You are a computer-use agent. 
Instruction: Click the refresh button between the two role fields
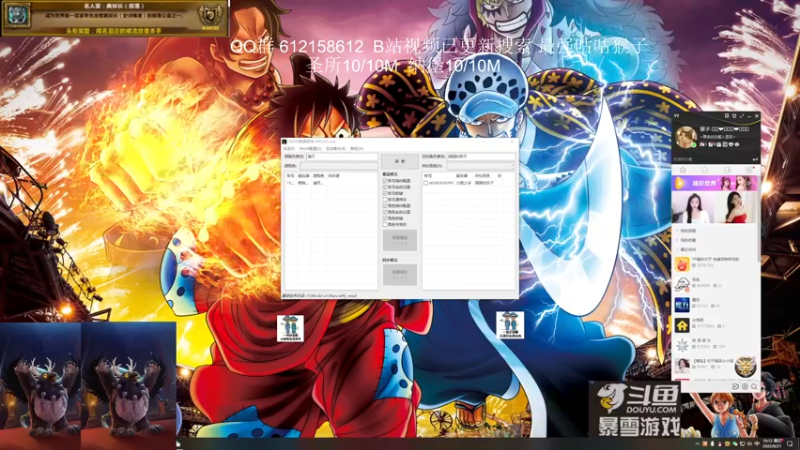[x=400, y=161]
